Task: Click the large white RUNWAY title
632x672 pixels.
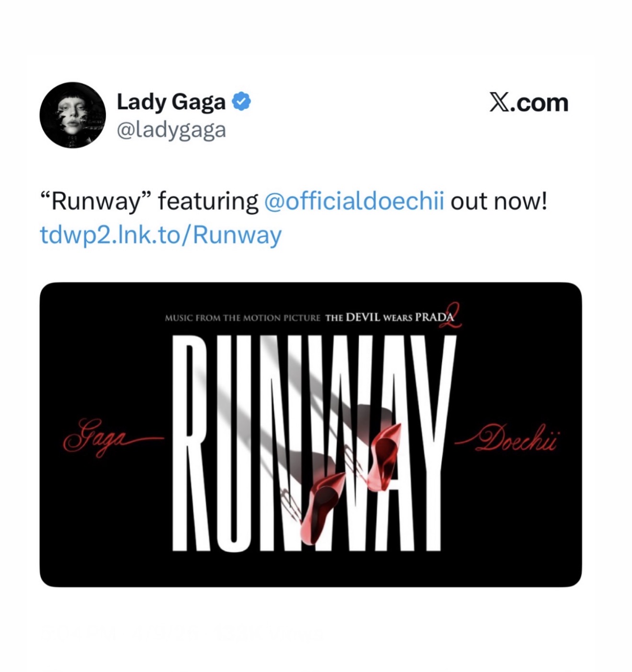Action: click(x=315, y=443)
